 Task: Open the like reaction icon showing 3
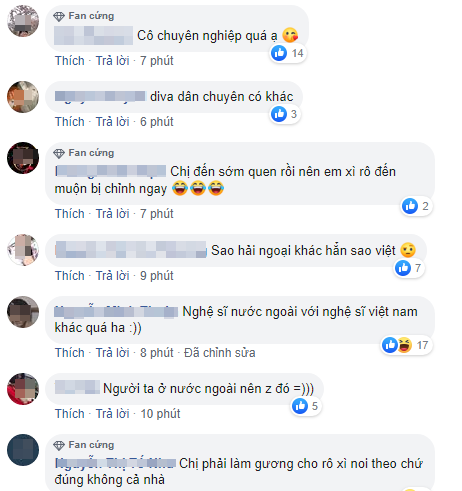pyautogui.click(x=279, y=114)
